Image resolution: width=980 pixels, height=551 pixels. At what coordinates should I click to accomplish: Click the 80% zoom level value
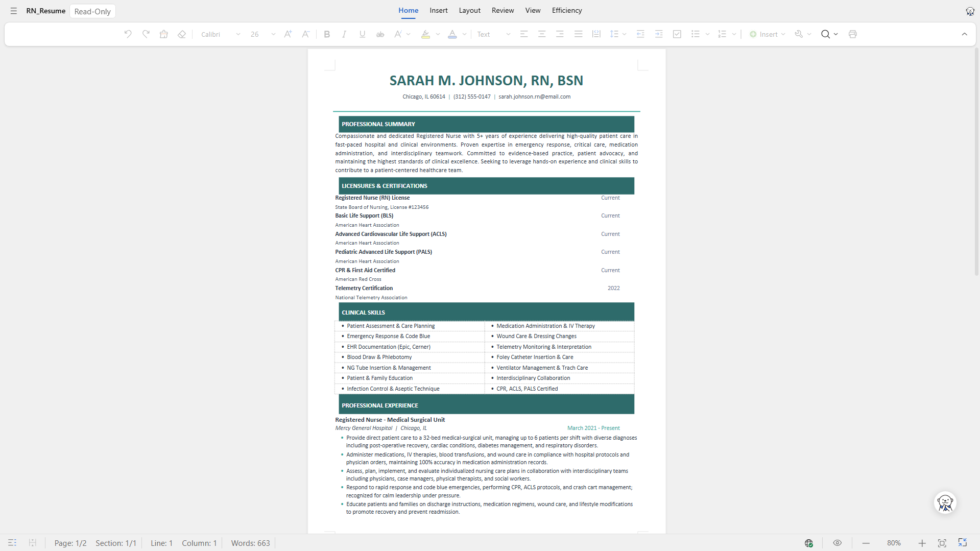pyautogui.click(x=894, y=543)
